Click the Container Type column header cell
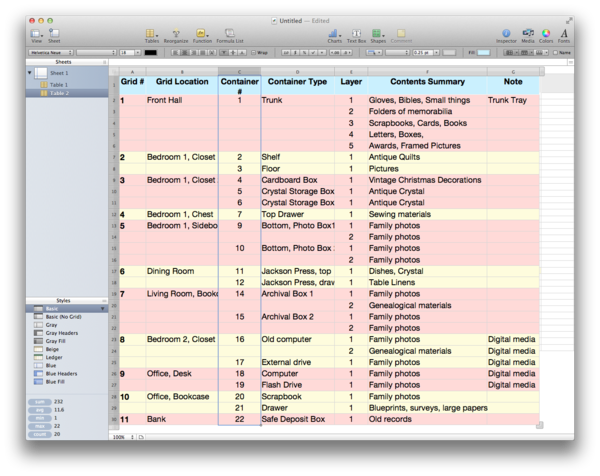Image resolution: width=600 pixels, height=476 pixels. [297, 81]
